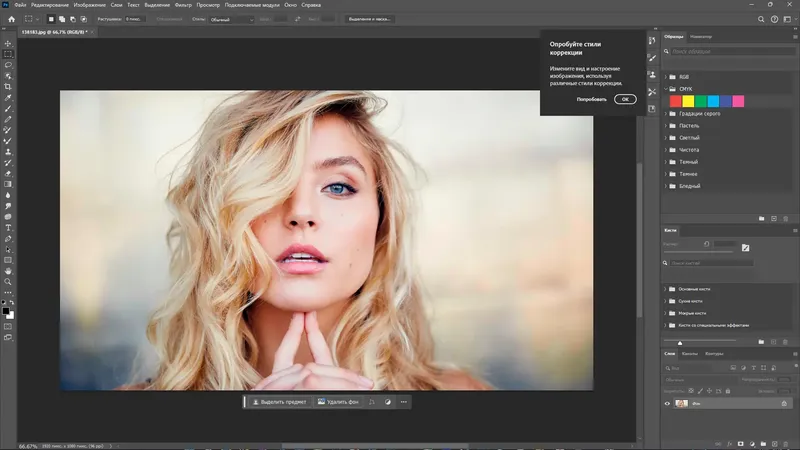Image resolution: width=800 pixels, height=450 pixels.
Task: Select the Move tool
Action: pyautogui.click(x=8, y=42)
